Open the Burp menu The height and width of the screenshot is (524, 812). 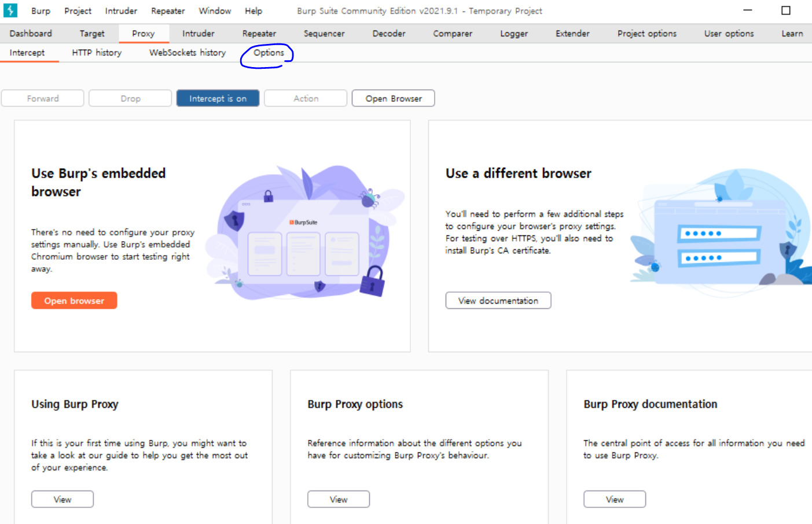[41, 11]
